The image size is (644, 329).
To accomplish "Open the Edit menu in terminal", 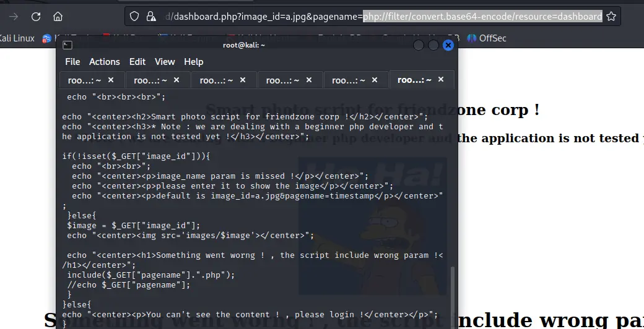I will (x=137, y=62).
